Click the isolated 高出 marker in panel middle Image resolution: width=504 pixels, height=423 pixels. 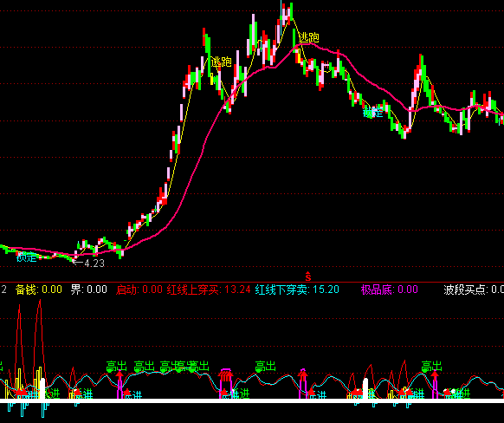265,366
